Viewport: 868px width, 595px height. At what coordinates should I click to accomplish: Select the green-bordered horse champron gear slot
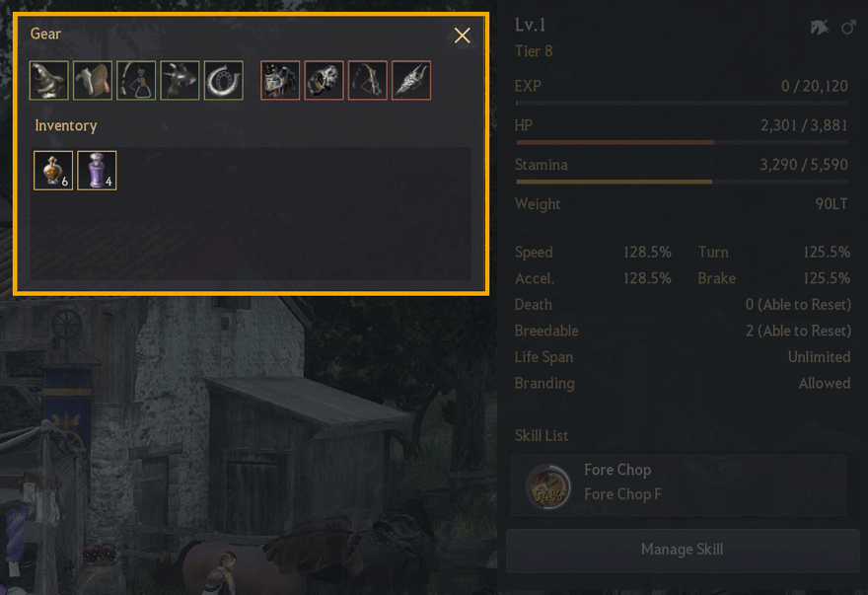tap(48, 80)
